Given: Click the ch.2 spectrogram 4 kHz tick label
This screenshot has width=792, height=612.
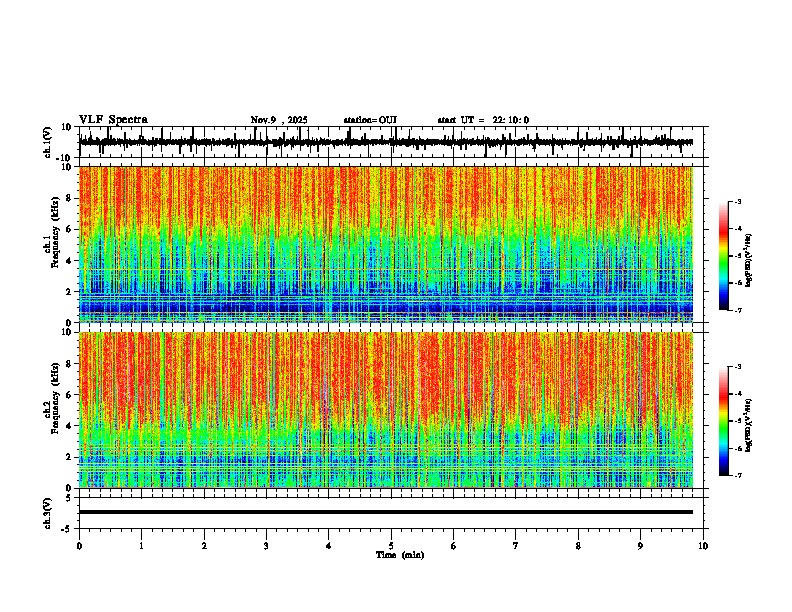Looking at the screenshot, I should 69,426.
